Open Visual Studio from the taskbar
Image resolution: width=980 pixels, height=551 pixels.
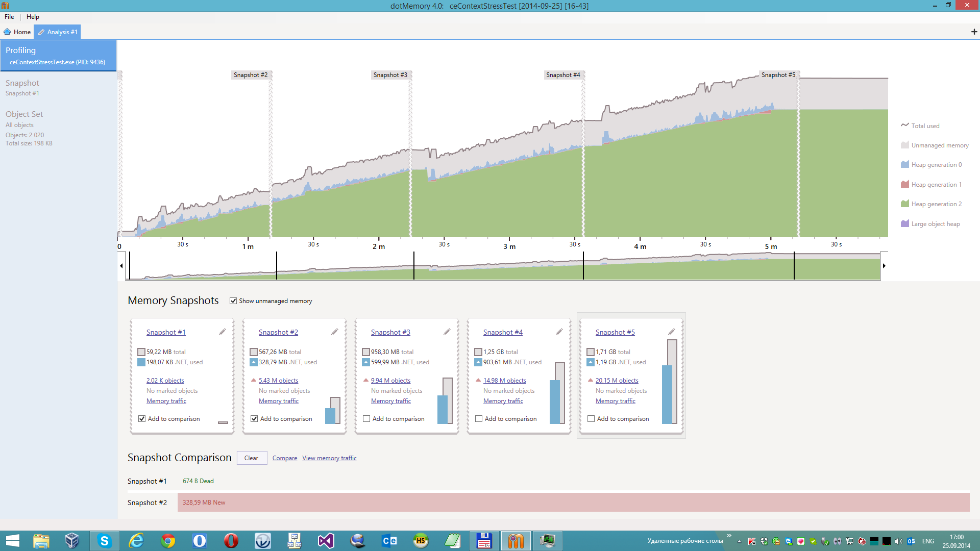point(326,541)
